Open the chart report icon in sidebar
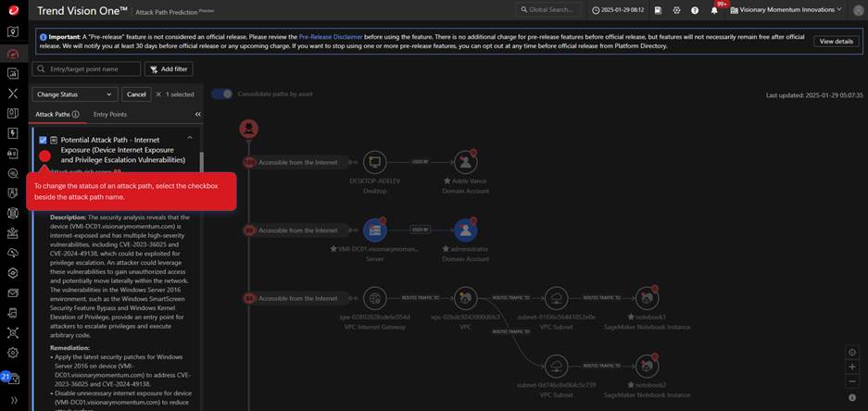 click(x=13, y=73)
